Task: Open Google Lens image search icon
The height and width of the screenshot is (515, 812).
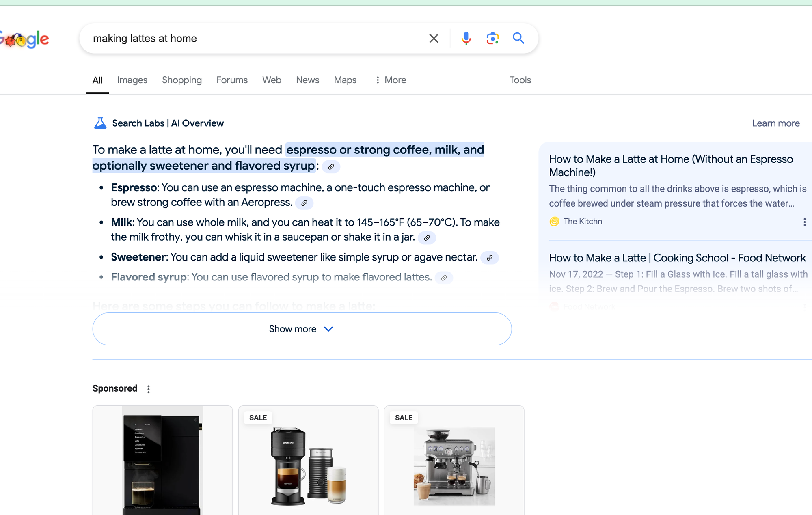Action: coord(492,39)
